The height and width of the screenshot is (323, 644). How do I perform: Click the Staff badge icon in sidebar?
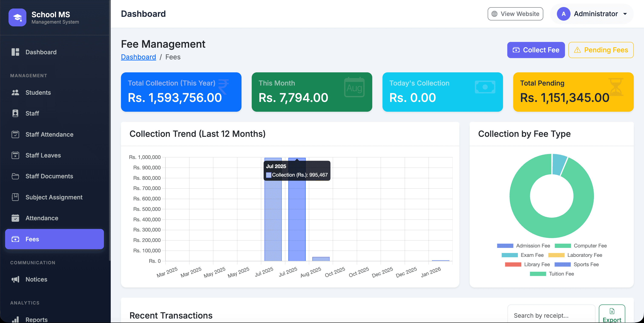click(x=15, y=113)
